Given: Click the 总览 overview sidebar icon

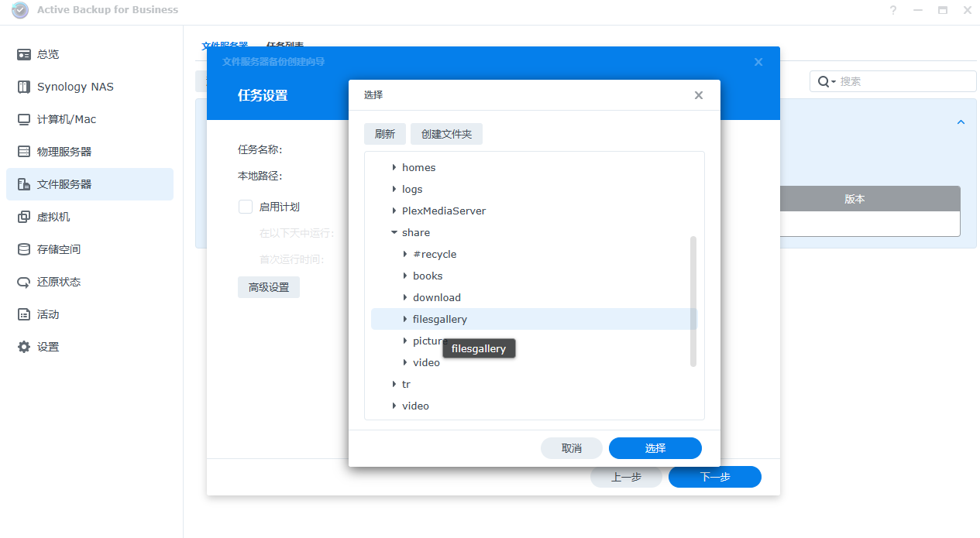Looking at the screenshot, I should (x=24, y=54).
